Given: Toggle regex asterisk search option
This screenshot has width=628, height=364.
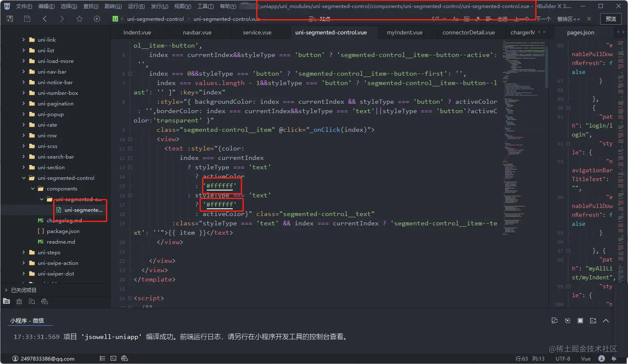Looking at the screenshot, I should 477,19.
